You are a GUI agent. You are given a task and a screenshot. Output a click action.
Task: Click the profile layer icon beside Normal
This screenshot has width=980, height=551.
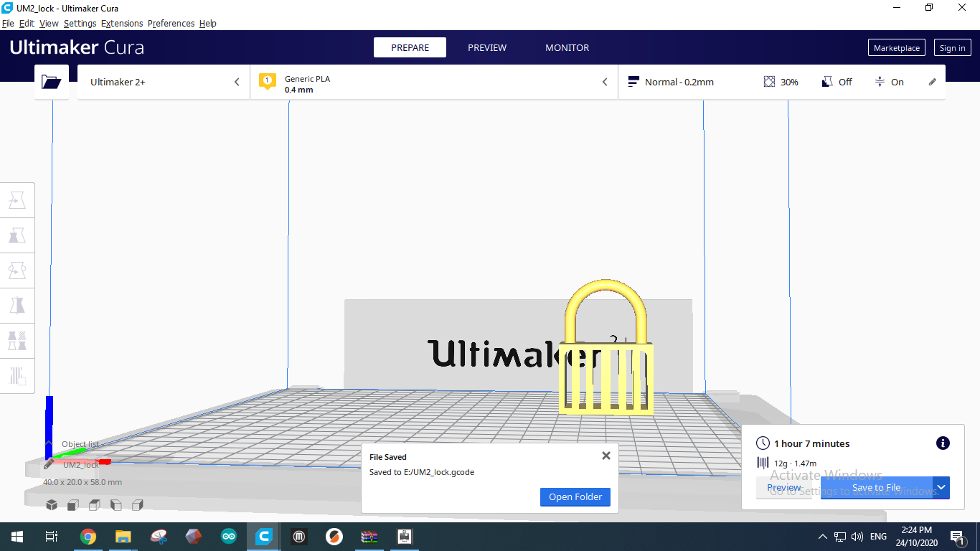click(633, 82)
